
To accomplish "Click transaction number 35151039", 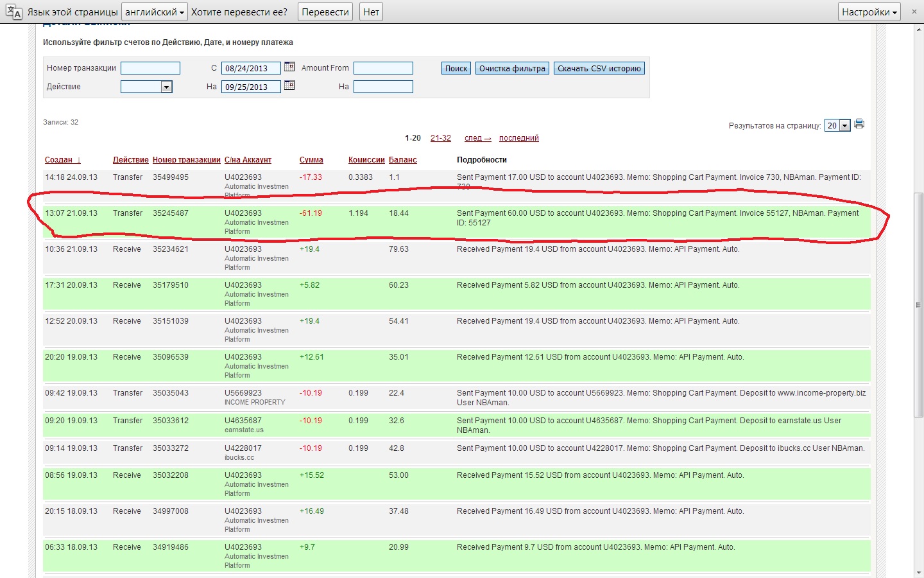I will 171,321.
